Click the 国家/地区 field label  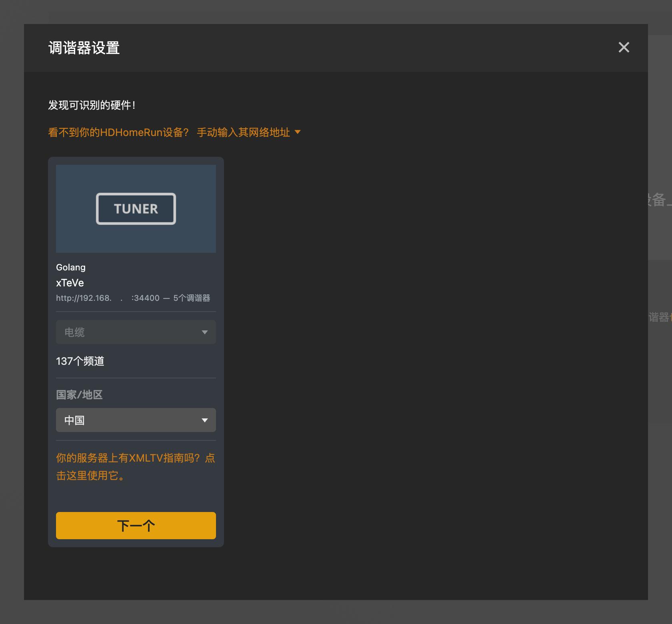pos(79,395)
